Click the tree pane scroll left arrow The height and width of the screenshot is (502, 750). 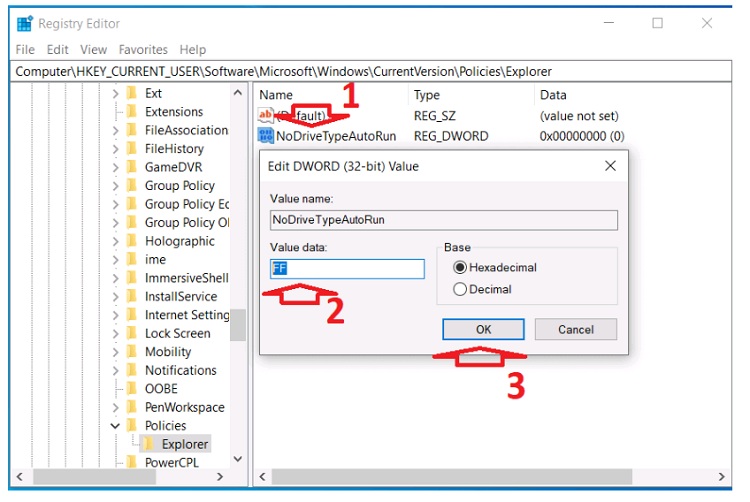coord(20,476)
